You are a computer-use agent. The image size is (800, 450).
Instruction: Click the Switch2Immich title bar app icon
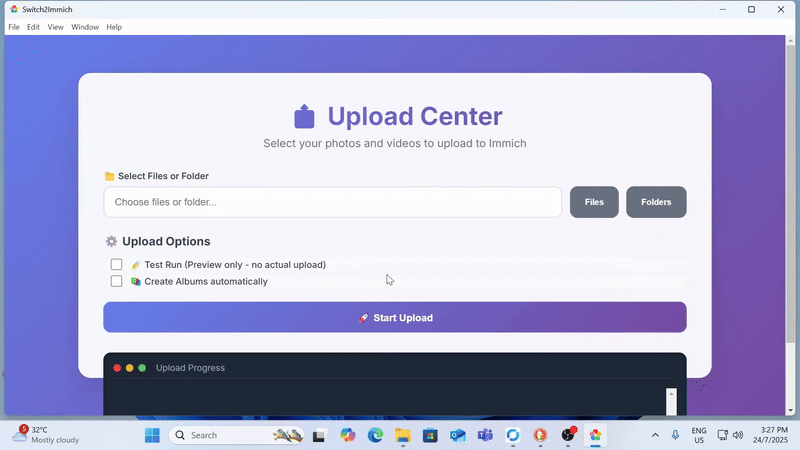pos(14,9)
